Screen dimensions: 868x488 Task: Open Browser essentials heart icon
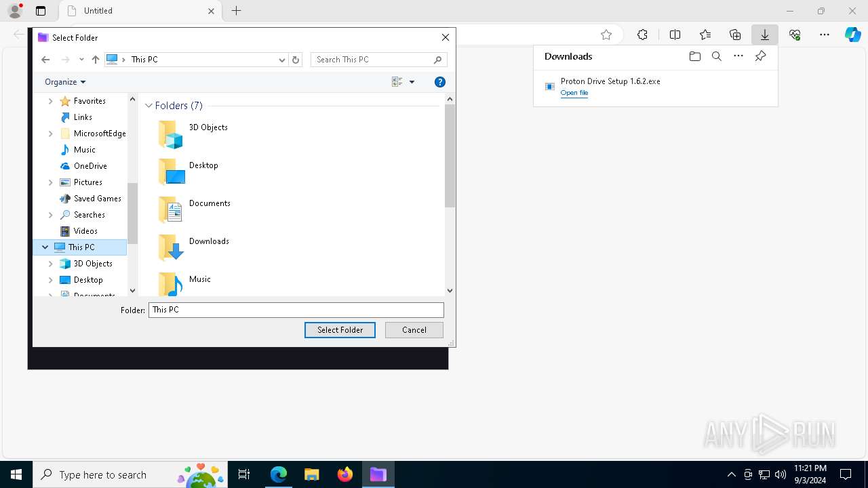pos(795,35)
